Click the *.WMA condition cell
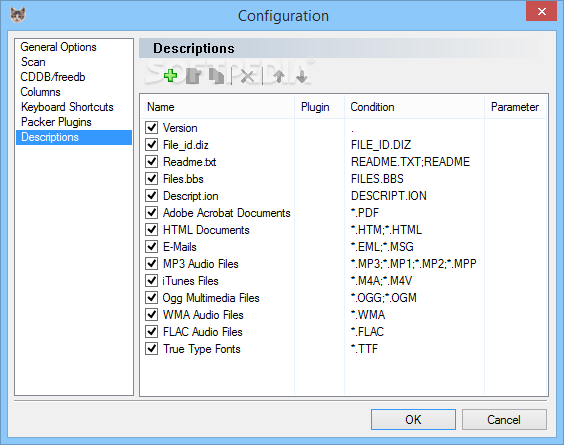 [x=368, y=315]
